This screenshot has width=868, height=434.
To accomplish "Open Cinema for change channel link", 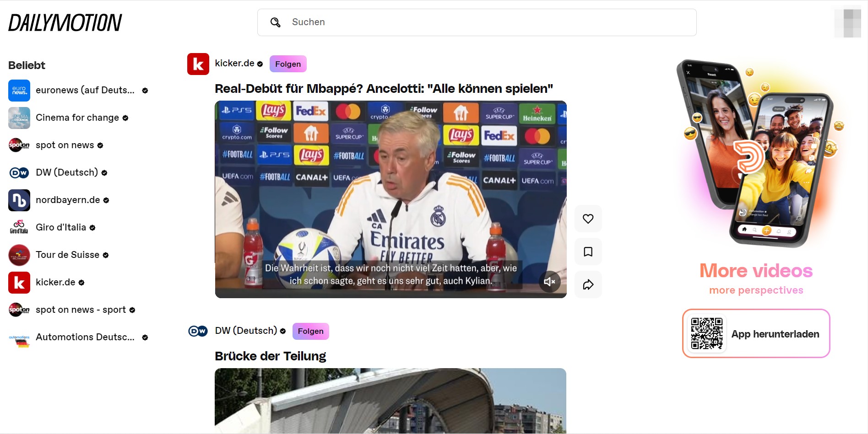I will tap(77, 118).
